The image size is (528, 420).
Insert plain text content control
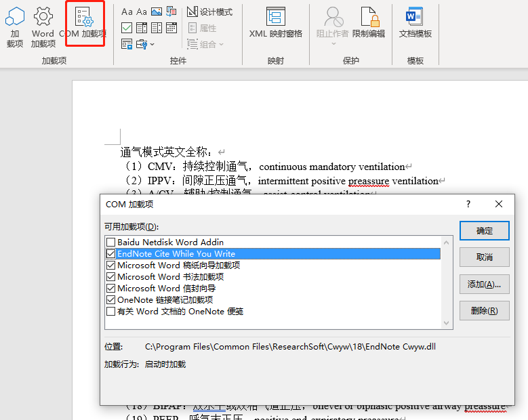point(142,12)
